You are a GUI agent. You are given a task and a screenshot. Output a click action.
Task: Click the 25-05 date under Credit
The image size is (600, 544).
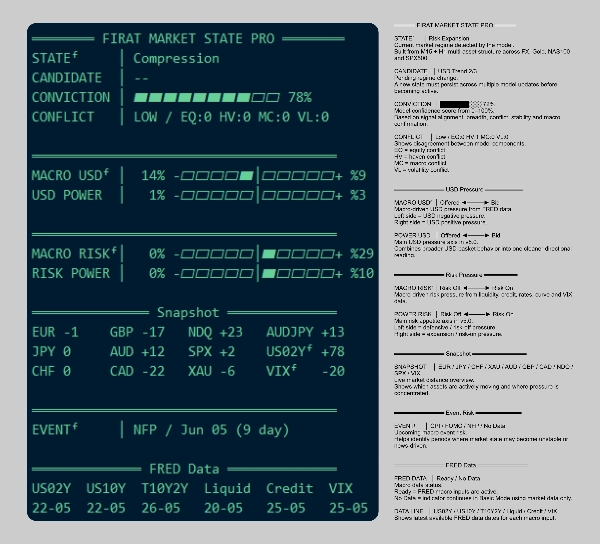click(x=286, y=508)
